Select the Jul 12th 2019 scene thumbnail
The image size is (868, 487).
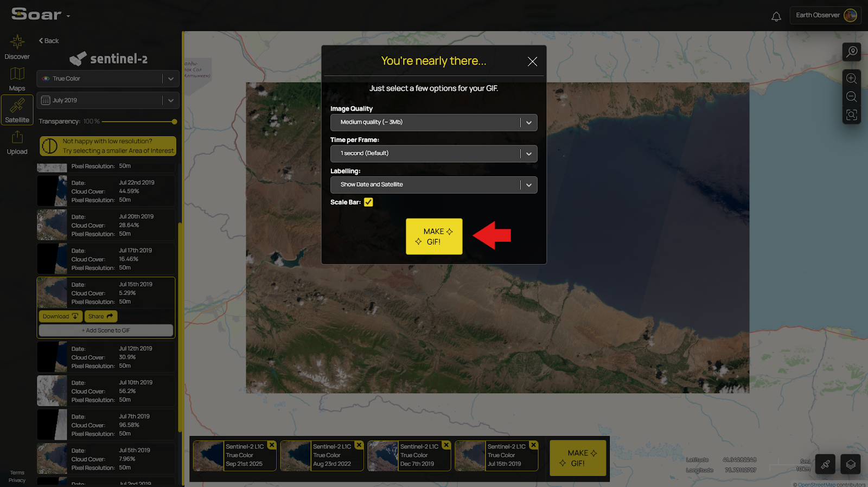pyautogui.click(x=52, y=357)
